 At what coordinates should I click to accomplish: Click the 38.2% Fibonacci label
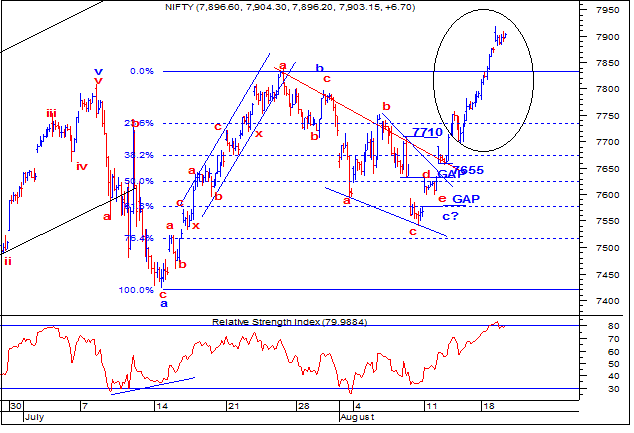coord(139,155)
